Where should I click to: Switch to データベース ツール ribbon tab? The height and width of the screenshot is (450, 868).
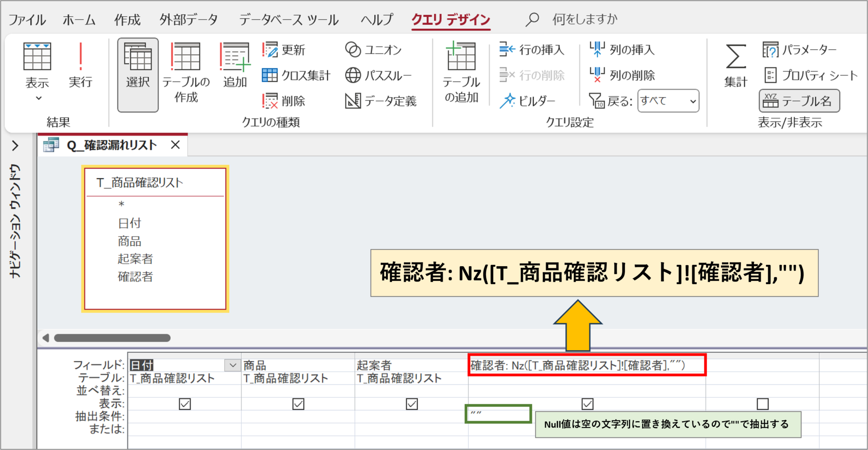pos(289,19)
